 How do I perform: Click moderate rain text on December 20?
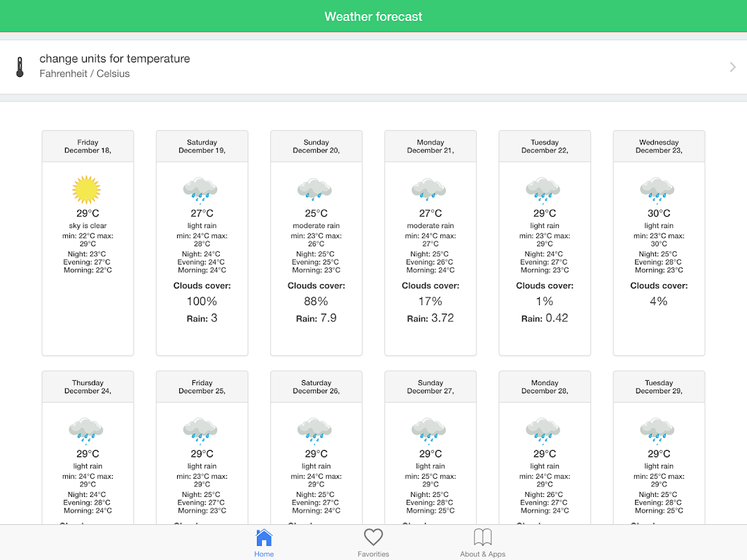click(316, 225)
